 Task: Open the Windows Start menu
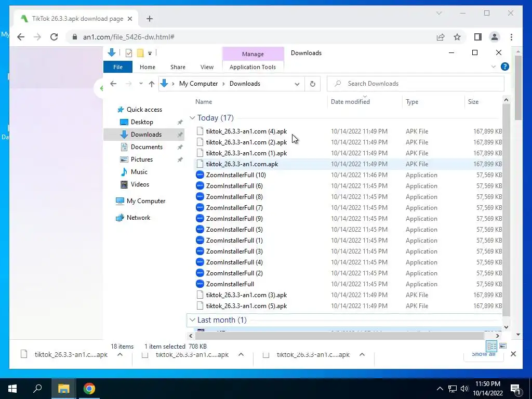pos(12,389)
